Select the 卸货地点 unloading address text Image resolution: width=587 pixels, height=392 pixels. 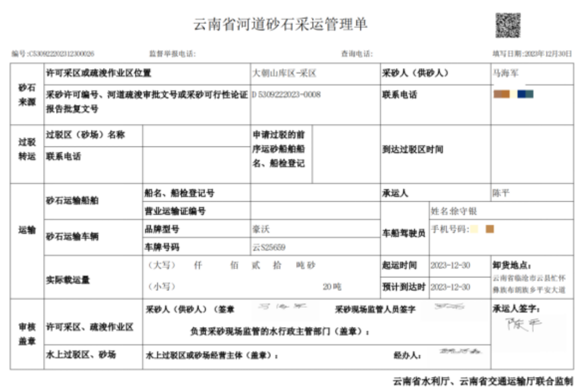click(529, 284)
